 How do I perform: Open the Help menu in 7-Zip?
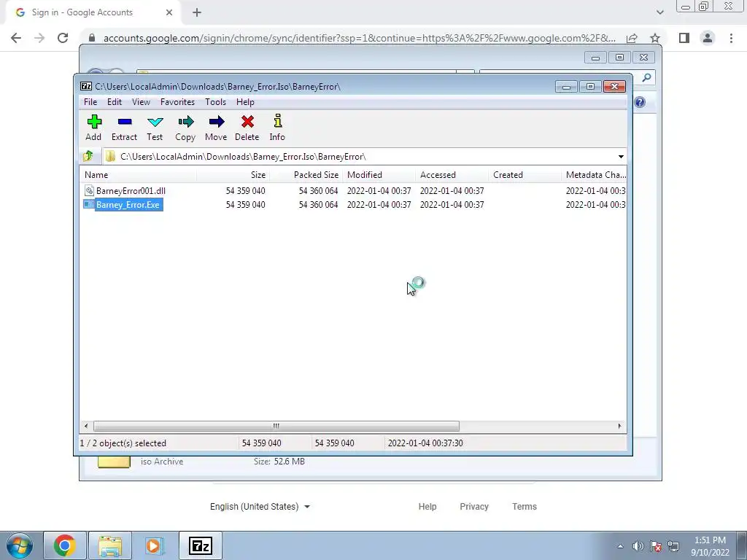245,101
